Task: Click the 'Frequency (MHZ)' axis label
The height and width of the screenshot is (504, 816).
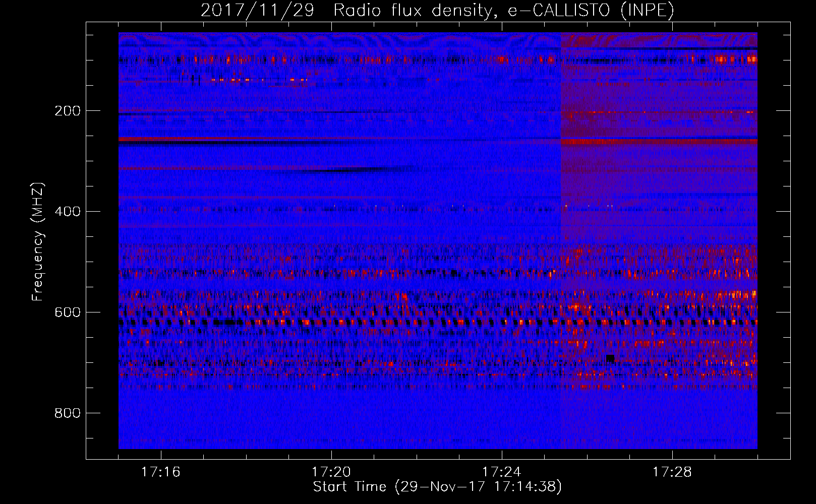Action: pos(38,241)
